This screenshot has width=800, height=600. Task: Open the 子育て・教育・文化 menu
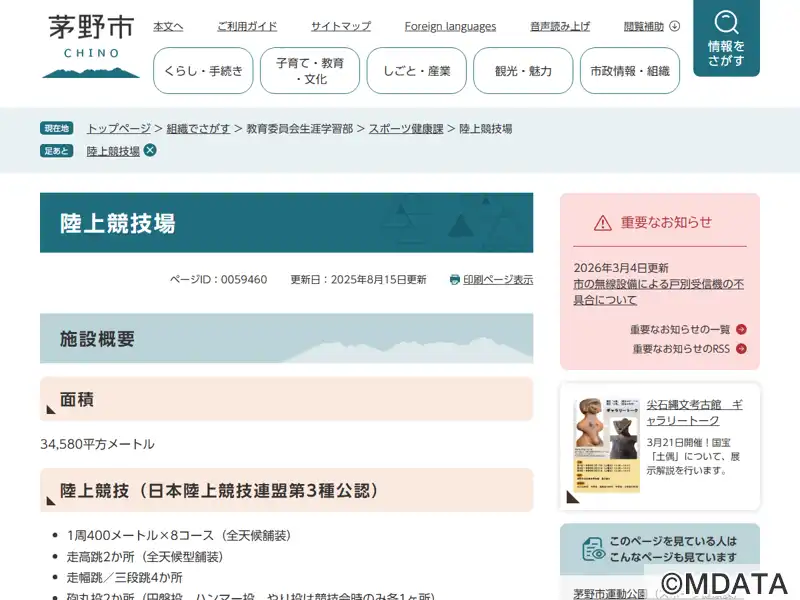point(310,71)
